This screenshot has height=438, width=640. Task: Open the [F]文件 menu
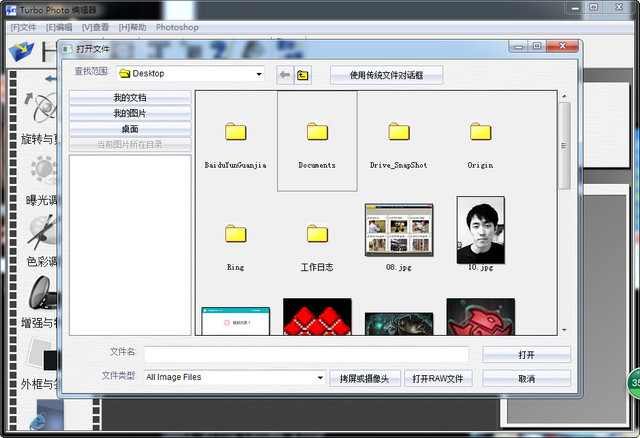click(x=22, y=27)
